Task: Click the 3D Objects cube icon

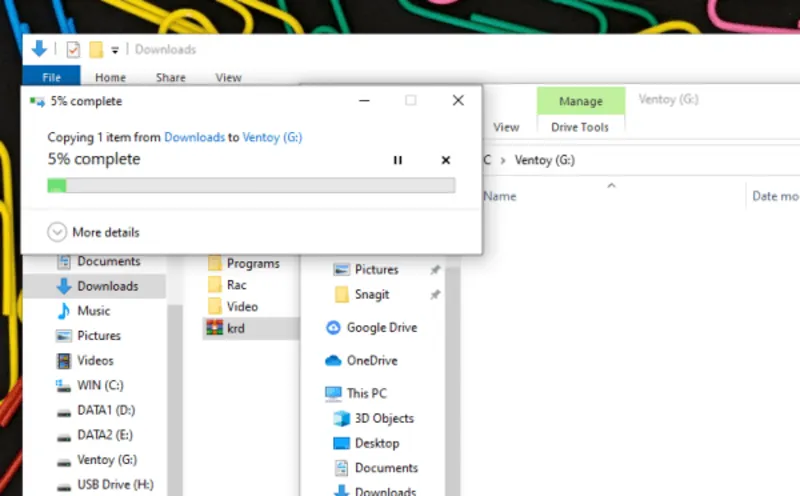Action: 341,418
